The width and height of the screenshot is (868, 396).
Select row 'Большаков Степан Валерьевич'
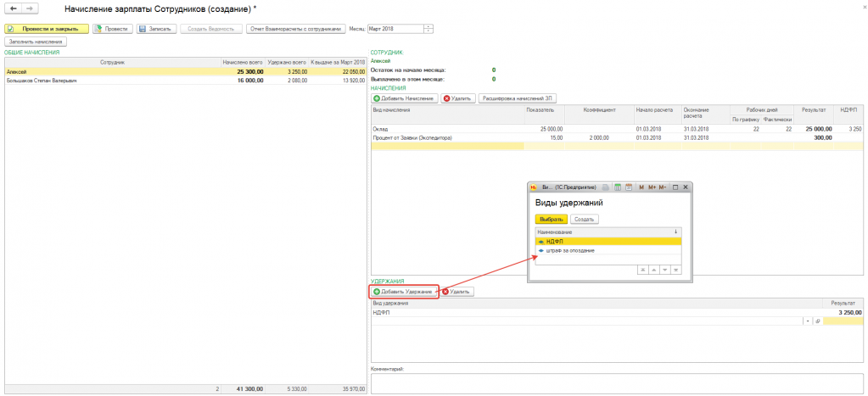tap(186, 81)
